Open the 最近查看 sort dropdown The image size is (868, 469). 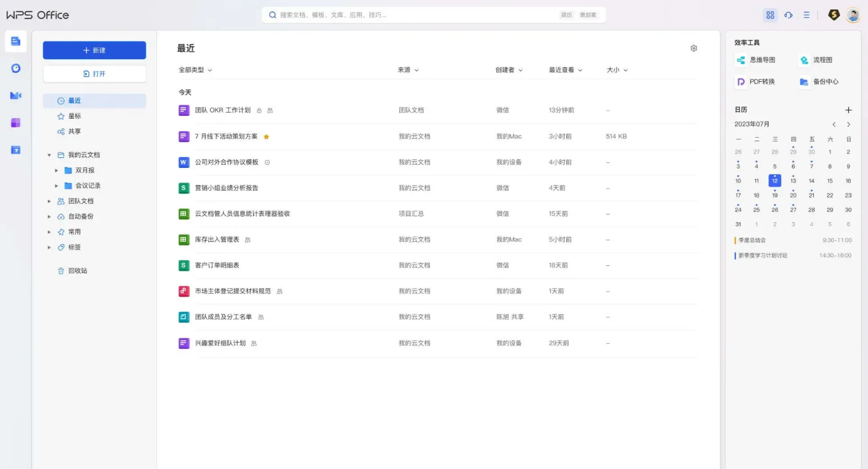566,70
